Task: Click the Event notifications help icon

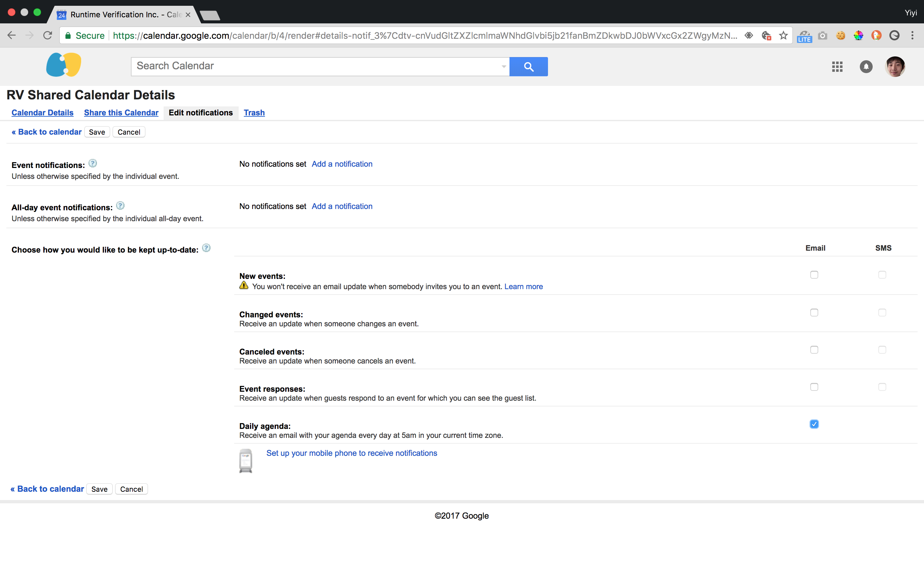Action: pyautogui.click(x=92, y=164)
